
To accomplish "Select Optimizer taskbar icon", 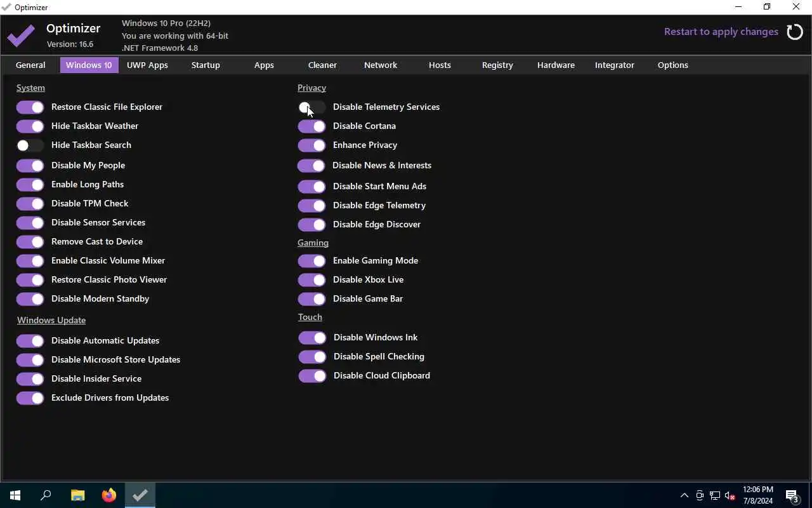I will (x=140, y=495).
